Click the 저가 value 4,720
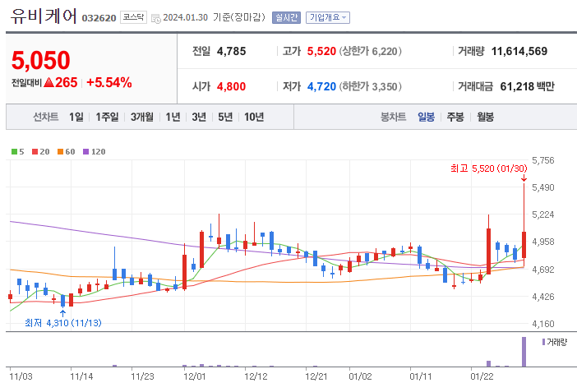The height and width of the screenshot is (392, 577). (321, 86)
